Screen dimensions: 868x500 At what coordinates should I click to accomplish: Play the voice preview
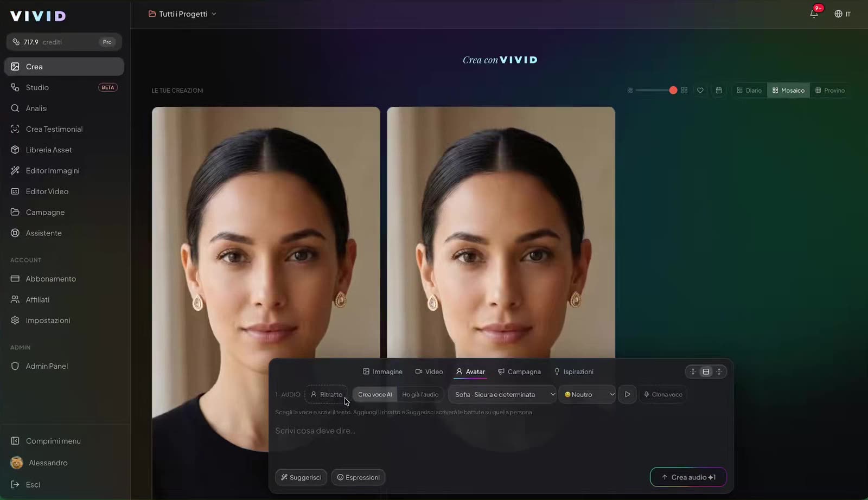(628, 394)
